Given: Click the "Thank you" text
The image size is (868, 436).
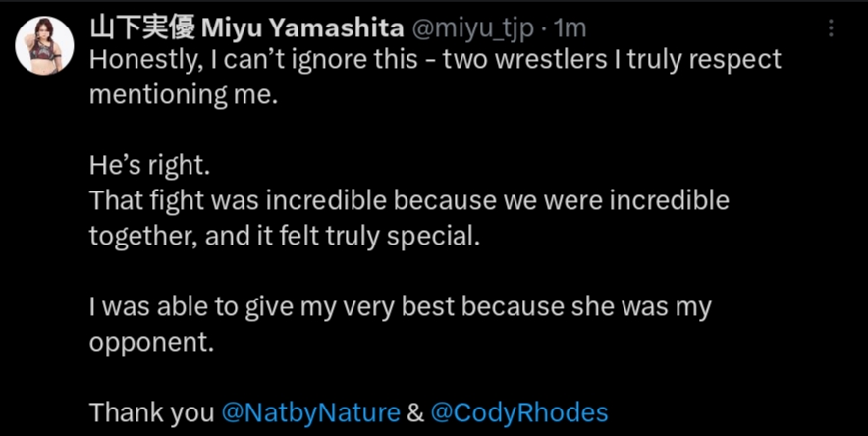Looking at the screenshot, I should click(x=151, y=412).
